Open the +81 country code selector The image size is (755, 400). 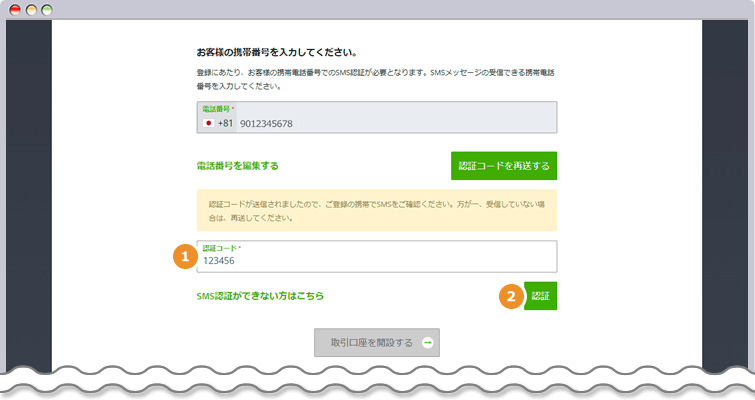[225, 123]
